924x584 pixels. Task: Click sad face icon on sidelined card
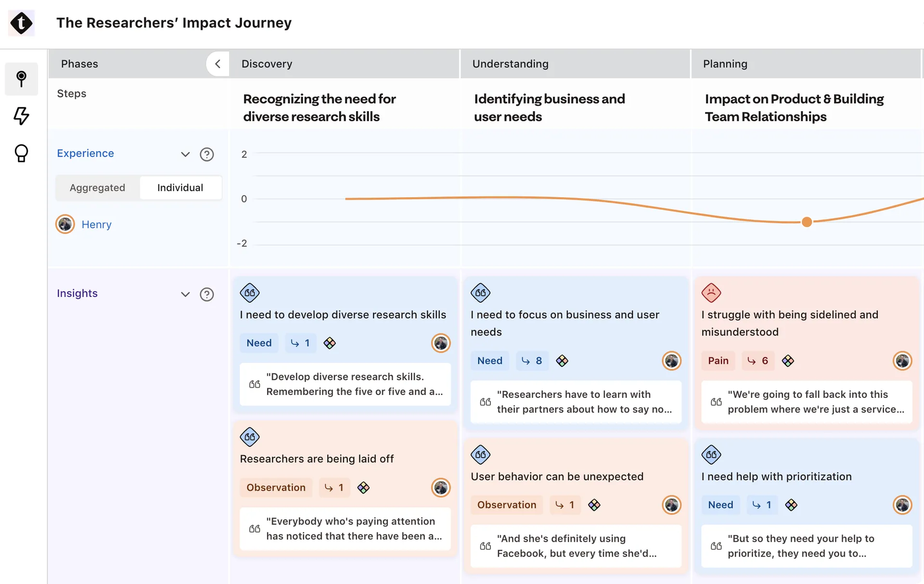coord(711,292)
